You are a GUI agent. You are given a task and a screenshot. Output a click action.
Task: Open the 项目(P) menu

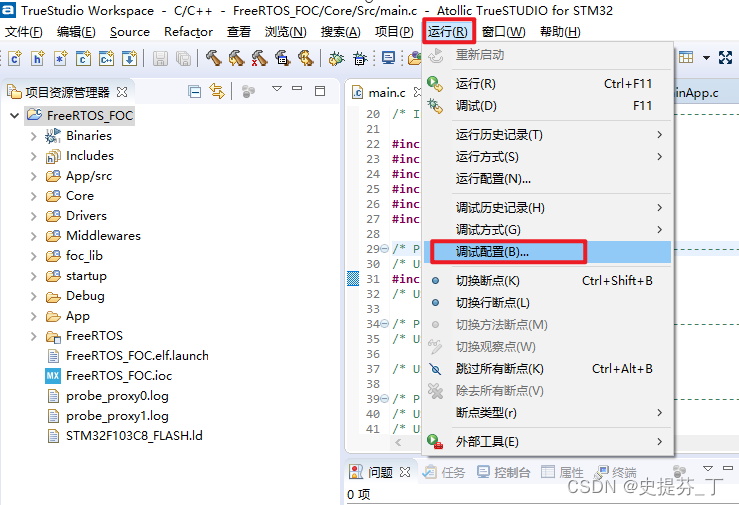[394, 32]
